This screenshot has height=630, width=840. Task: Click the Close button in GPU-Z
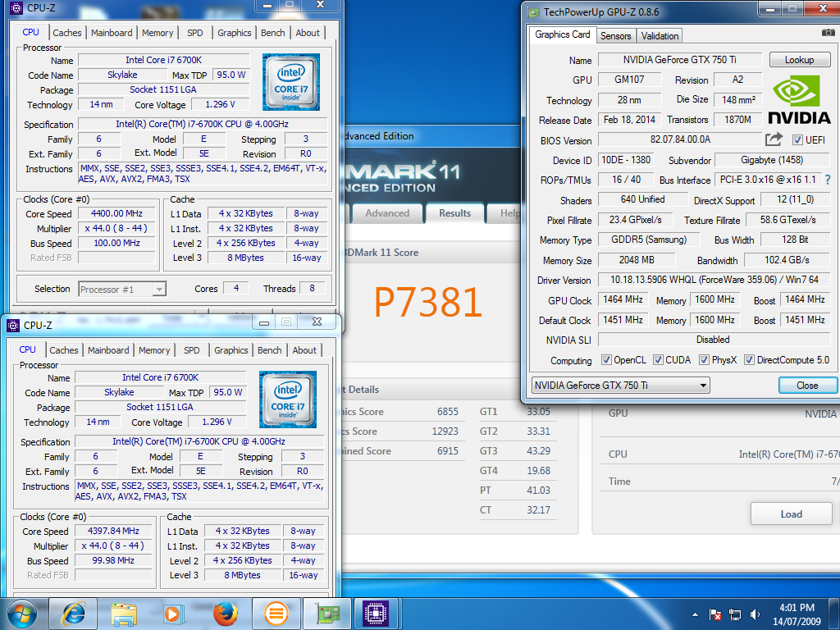point(807,386)
